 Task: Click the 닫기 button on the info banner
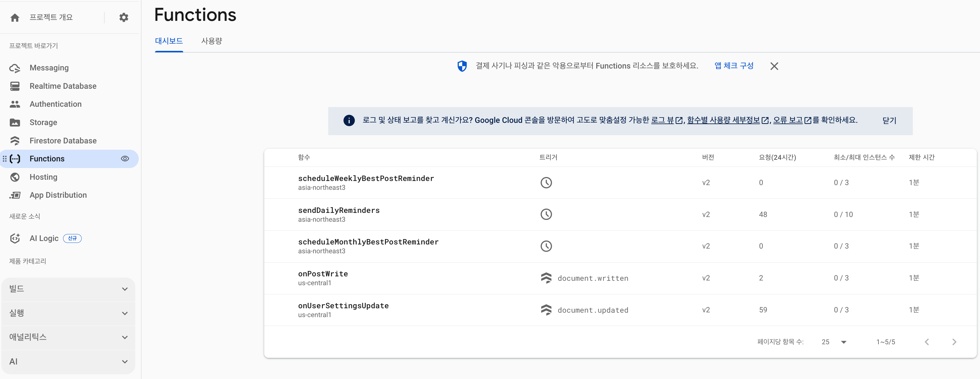coord(889,120)
